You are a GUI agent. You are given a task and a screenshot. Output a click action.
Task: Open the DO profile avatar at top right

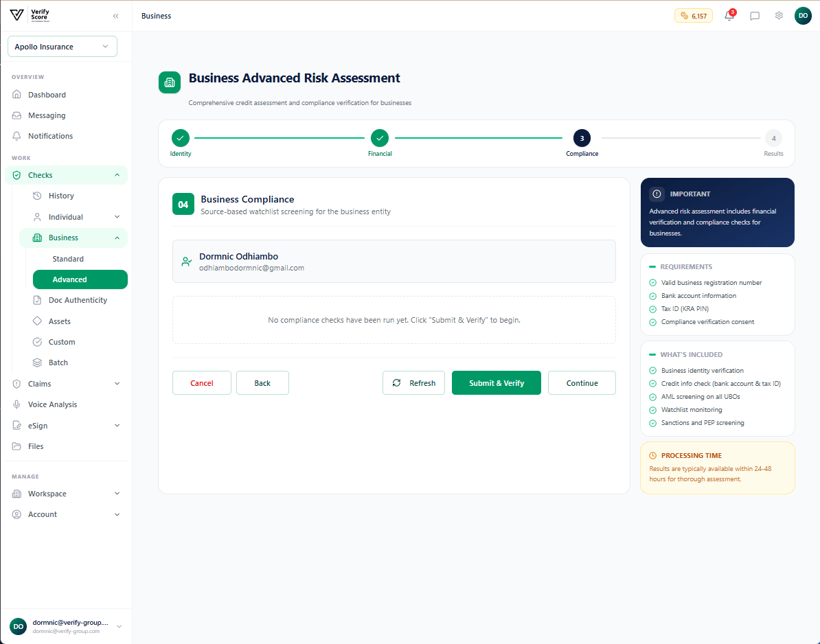[803, 16]
